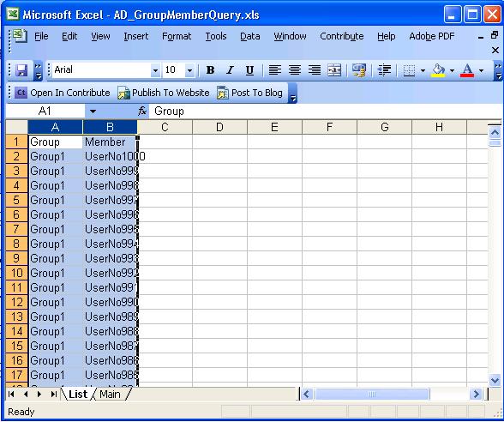Toggle Underline formatting

point(249,70)
